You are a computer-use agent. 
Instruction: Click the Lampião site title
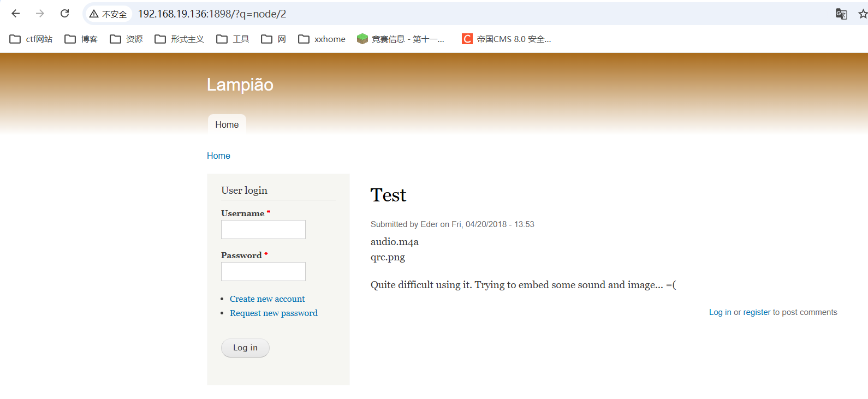240,85
